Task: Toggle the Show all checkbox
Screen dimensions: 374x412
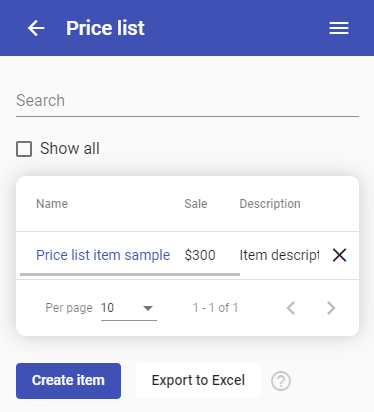Action: coord(24,149)
